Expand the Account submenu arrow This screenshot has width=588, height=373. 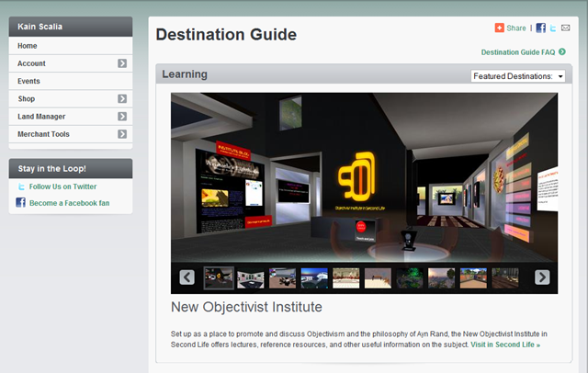pyautogui.click(x=122, y=63)
